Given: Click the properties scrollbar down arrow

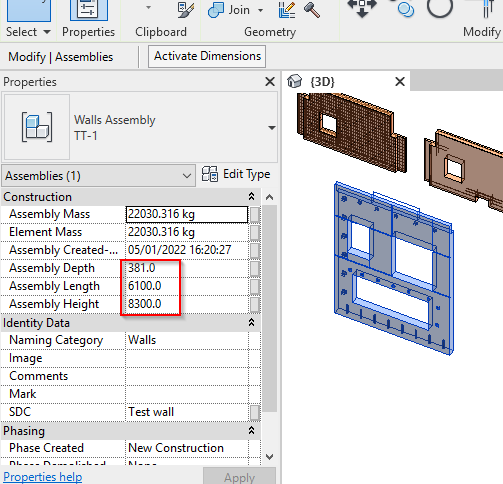Looking at the screenshot, I should click(270, 456).
